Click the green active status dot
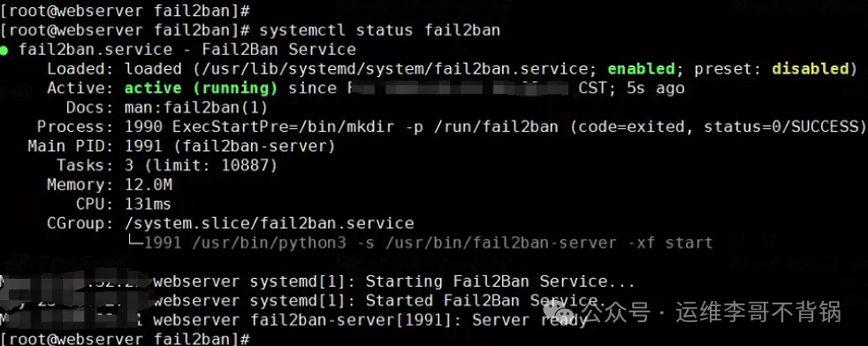868x346 pixels. [4, 50]
